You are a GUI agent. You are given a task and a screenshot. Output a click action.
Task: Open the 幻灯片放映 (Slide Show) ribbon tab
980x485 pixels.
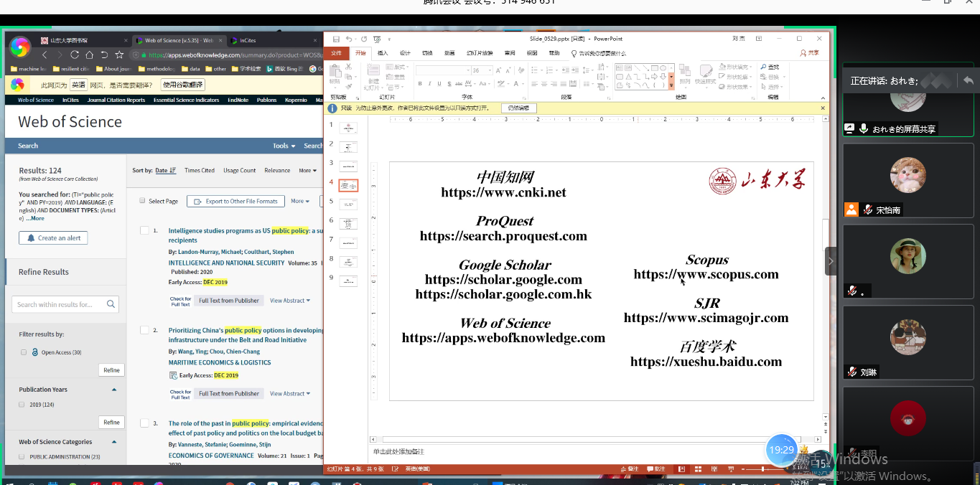480,53
